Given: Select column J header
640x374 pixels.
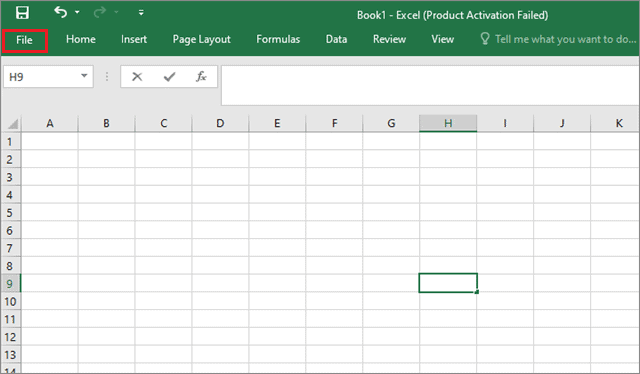Looking at the screenshot, I should [x=562, y=123].
